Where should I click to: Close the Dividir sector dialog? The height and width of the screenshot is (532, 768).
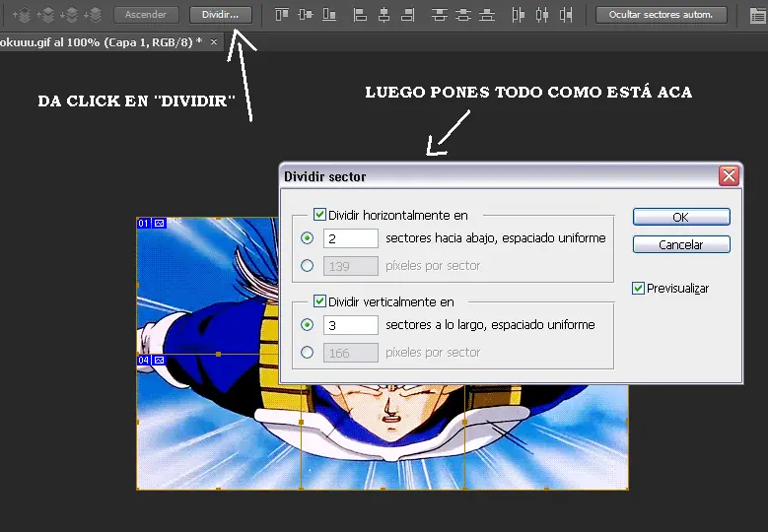(x=729, y=175)
